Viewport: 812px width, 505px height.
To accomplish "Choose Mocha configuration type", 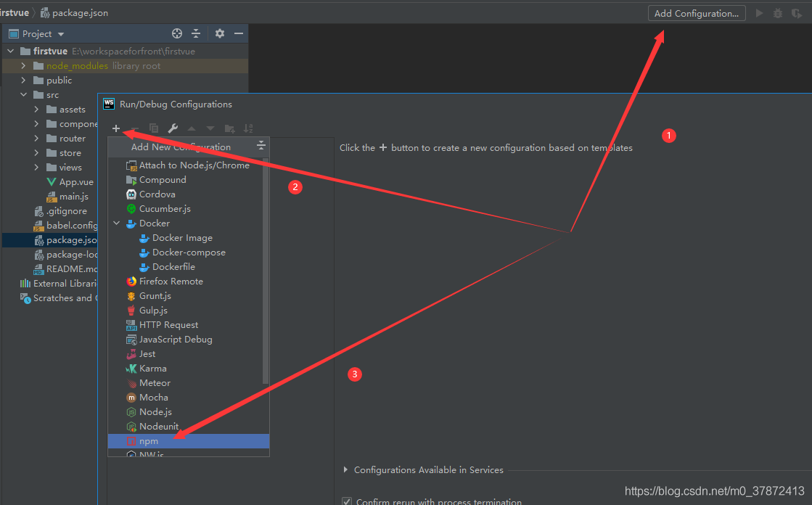I will pos(189,398).
